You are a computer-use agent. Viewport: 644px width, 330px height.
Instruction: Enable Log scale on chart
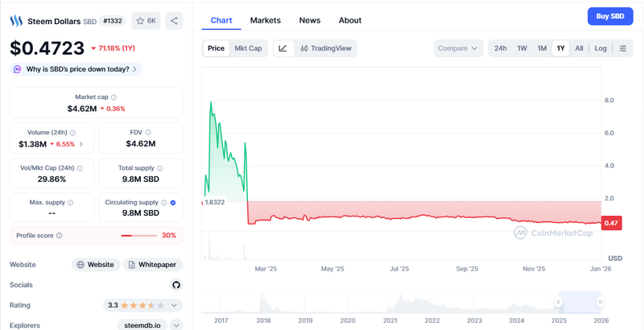(601, 48)
